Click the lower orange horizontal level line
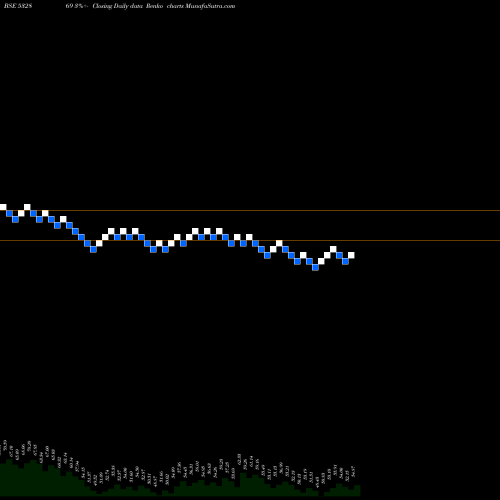 pos(250,241)
